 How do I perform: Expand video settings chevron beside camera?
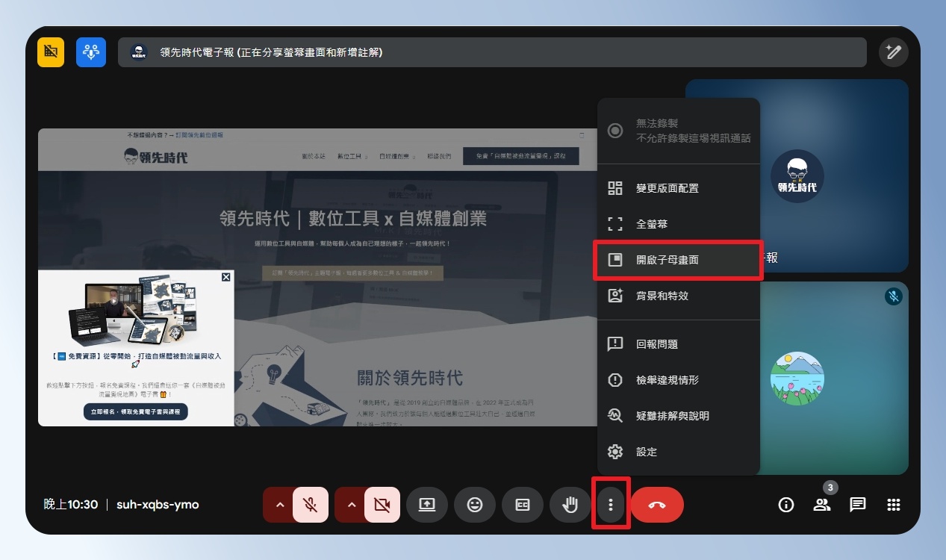coord(351,505)
